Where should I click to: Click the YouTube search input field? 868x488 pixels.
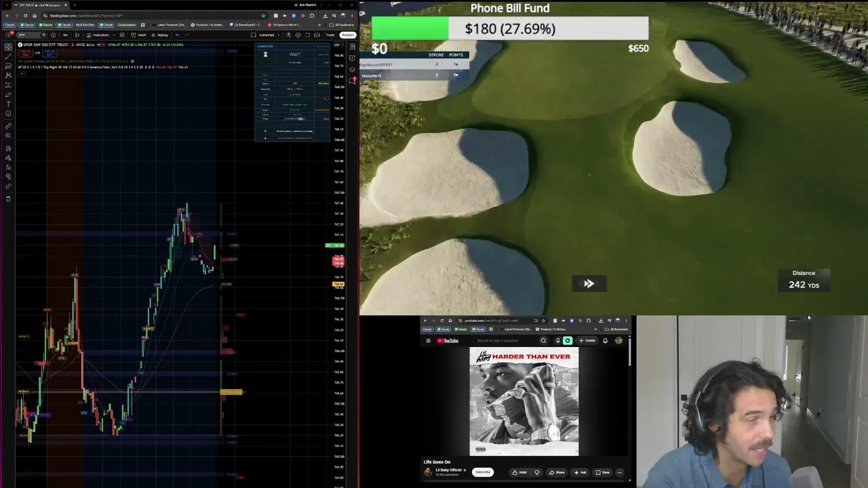point(505,341)
